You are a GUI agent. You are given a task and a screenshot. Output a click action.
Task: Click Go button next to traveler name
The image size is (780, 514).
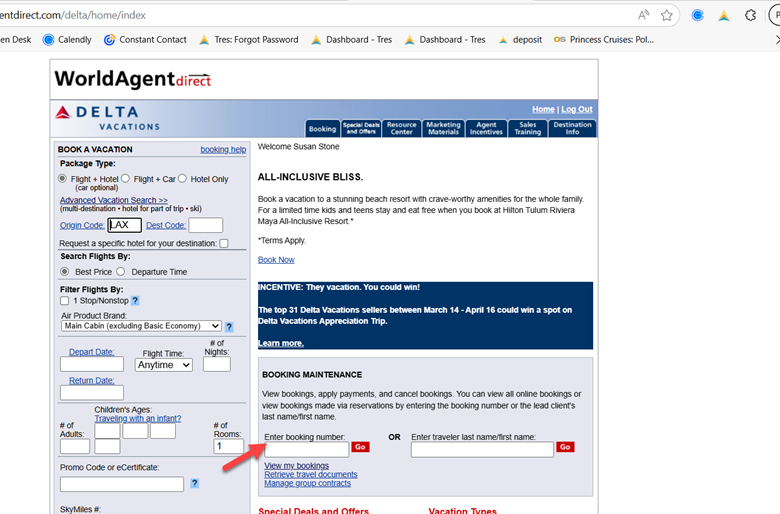coord(565,447)
